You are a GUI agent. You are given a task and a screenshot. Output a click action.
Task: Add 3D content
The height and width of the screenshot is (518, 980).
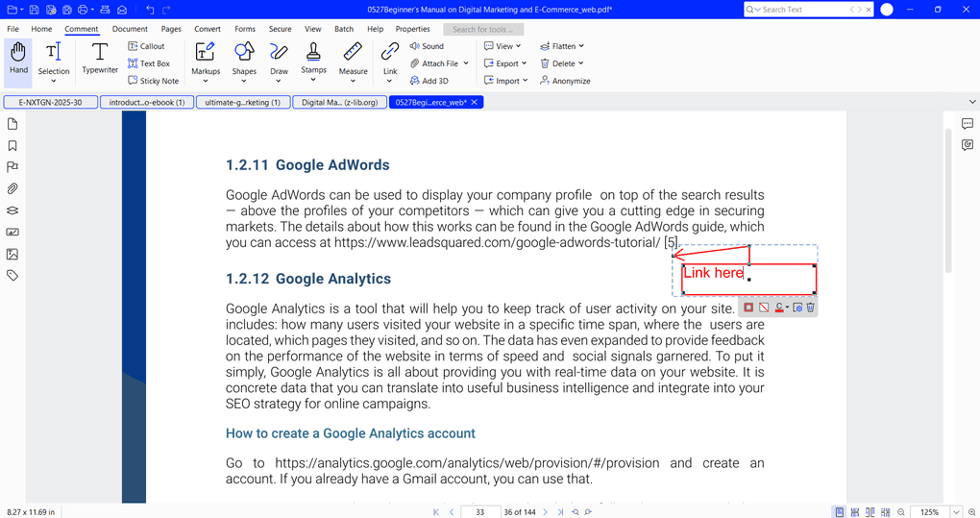[x=429, y=81]
